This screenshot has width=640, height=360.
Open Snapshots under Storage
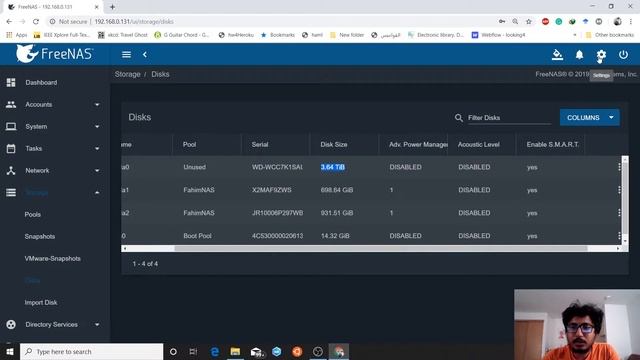[40, 236]
